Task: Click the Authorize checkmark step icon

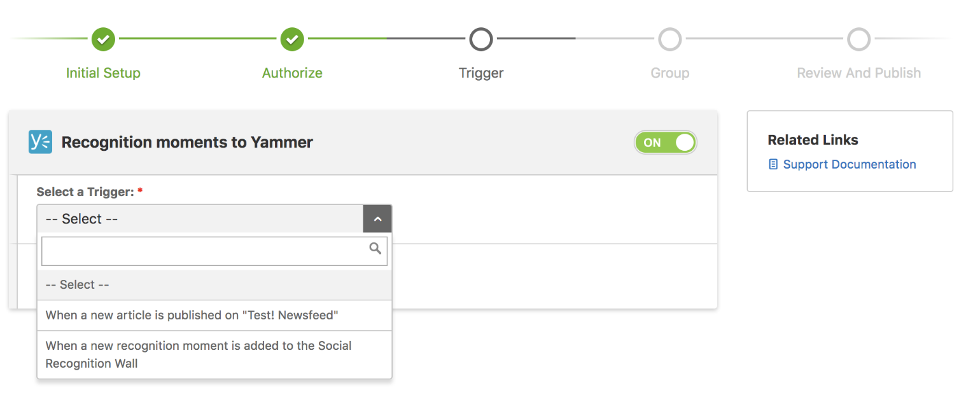Action: [x=292, y=39]
